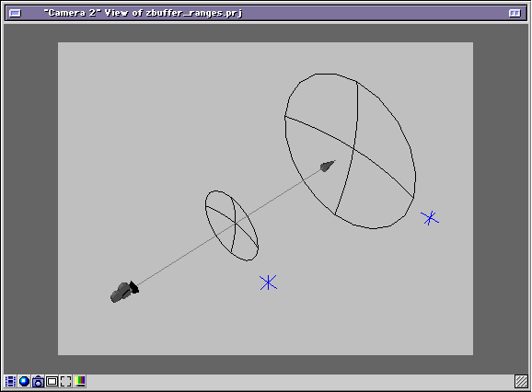The height and width of the screenshot is (392, 532).
Task: Toggle the safe frame rectangle icon
Action: point(52,382)
